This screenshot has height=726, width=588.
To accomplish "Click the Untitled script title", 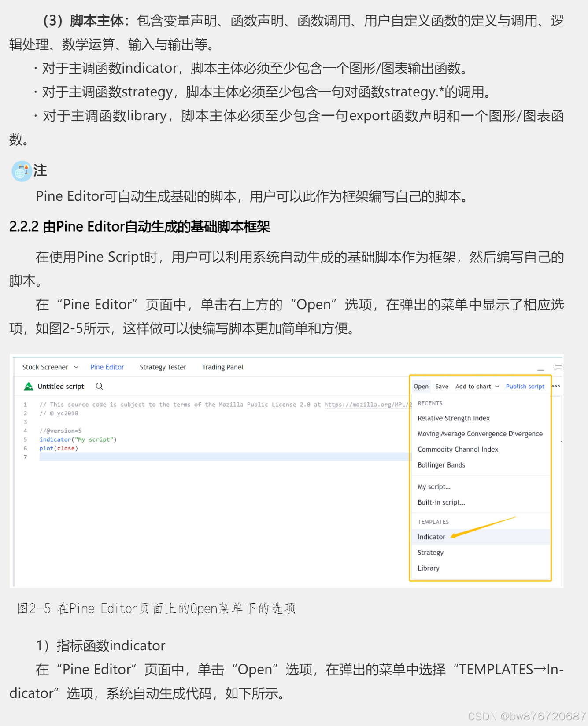I will [x=61, y=386].
